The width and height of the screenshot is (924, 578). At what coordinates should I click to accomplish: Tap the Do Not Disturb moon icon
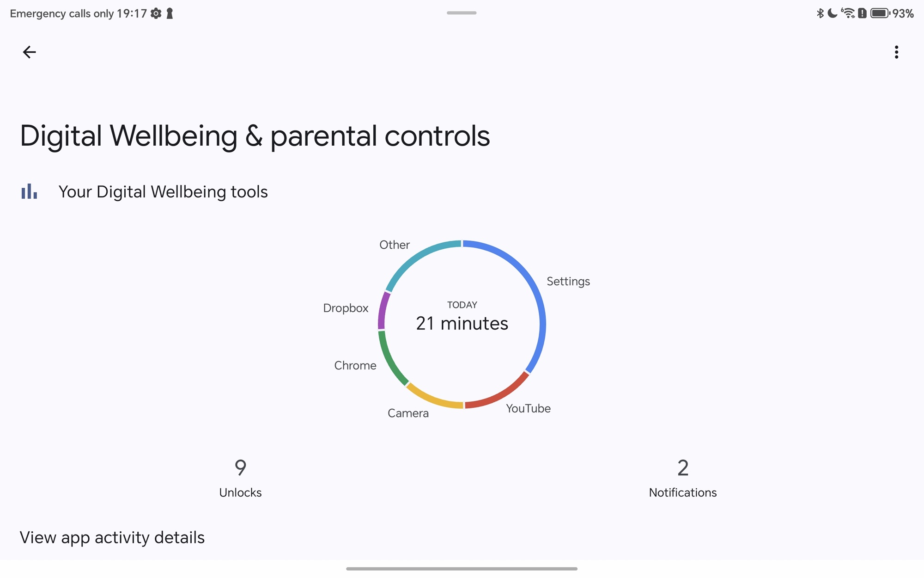coord(833,13)
